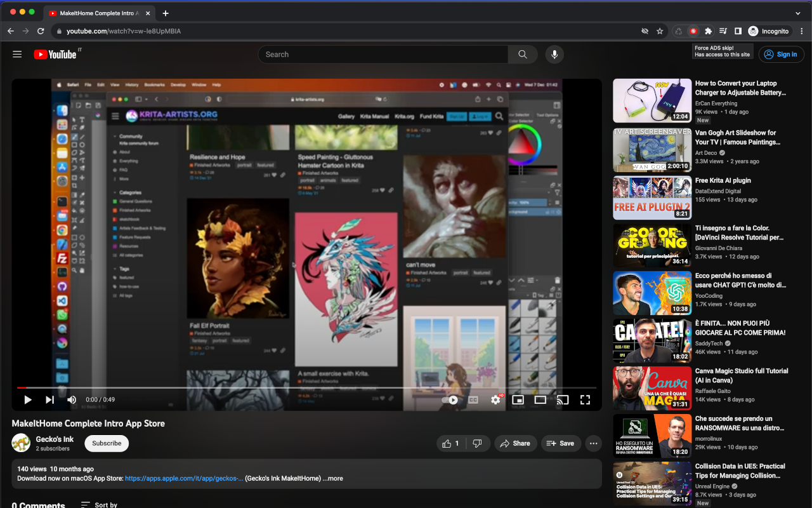Click the video title MakeItHome Complete Intro

(x=88, y=424)
